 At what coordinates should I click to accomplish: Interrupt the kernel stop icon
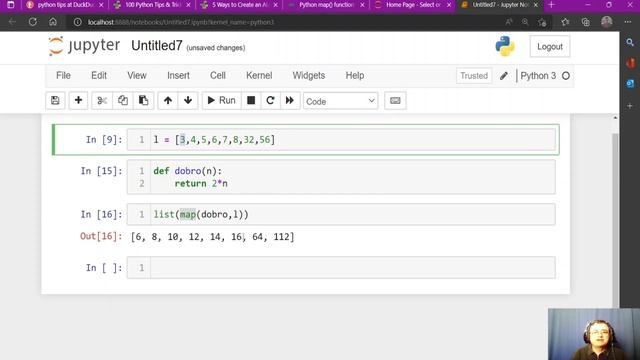pyautogui.click(x=251, y=100)
